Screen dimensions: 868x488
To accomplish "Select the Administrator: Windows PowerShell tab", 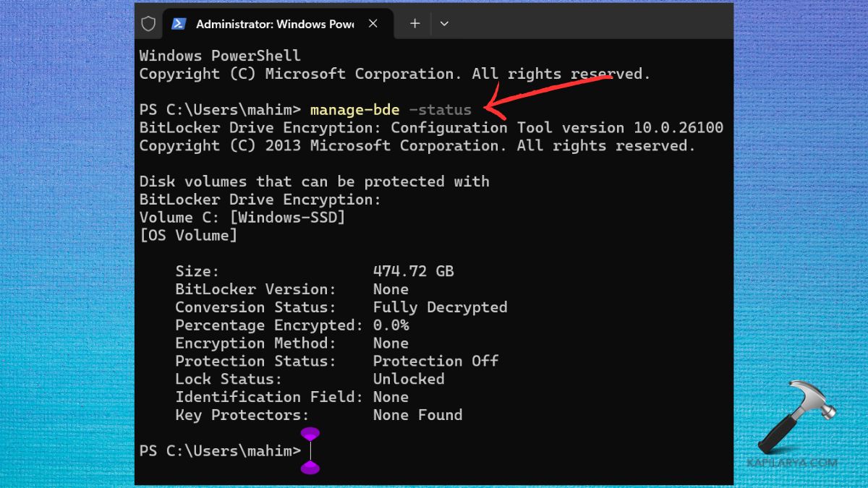I will tap(278, 24).
